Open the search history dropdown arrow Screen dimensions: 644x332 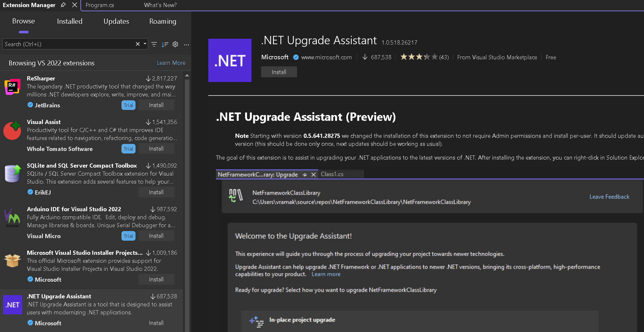[144, 44]
